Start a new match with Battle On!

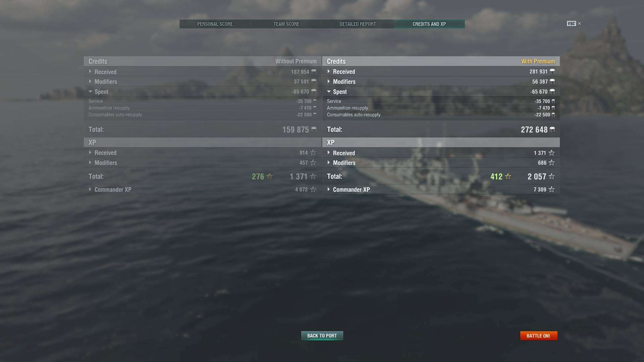(538, 336)
